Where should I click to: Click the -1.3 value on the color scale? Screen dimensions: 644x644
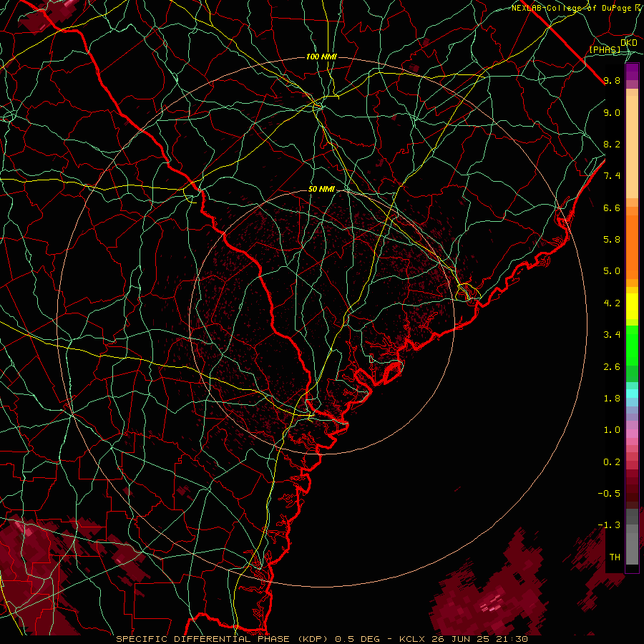(609, 525)
